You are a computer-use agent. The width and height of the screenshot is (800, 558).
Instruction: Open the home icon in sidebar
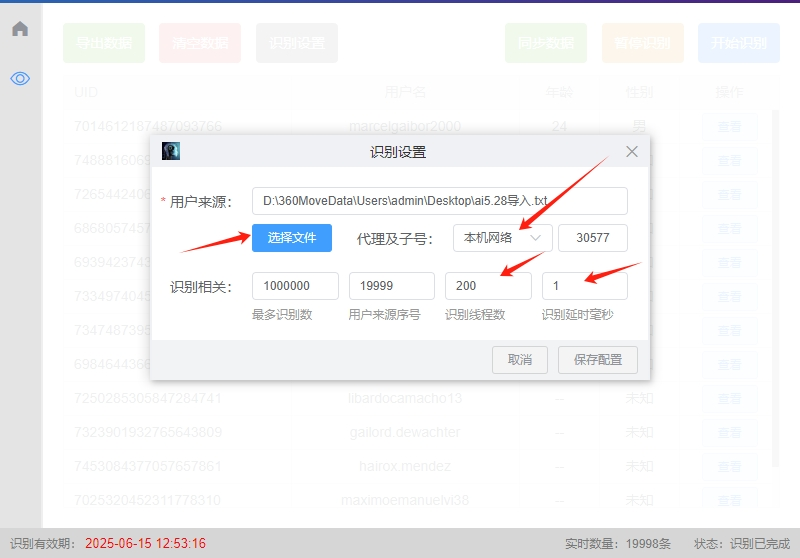pos(20,29)
